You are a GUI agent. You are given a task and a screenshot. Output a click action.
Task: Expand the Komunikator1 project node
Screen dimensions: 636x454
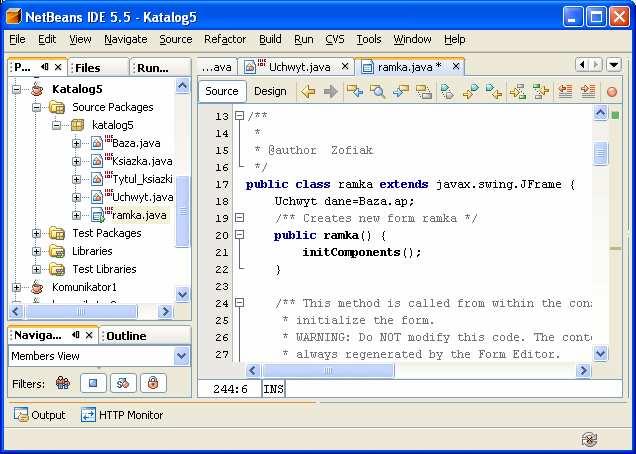(16, 287)
